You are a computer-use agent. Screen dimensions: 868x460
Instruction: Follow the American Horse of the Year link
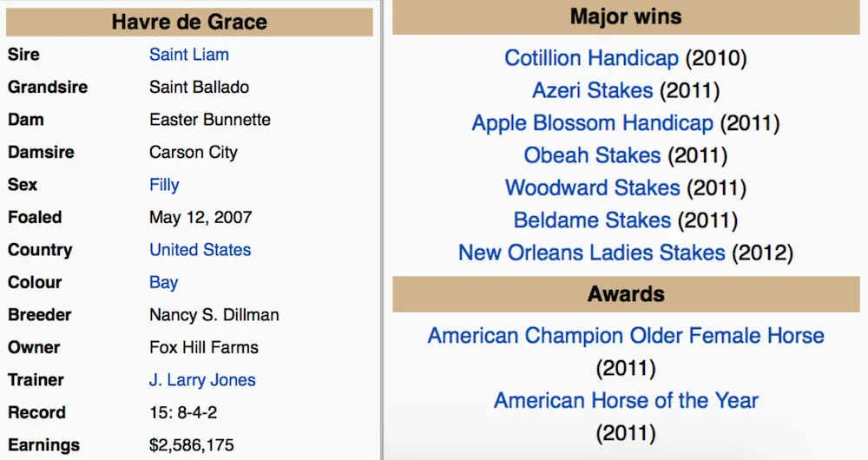[626, 400]
